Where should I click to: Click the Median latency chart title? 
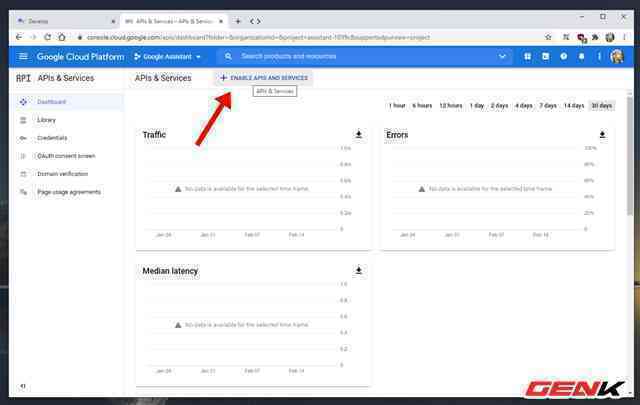pyautogui.click(x=170, y=271)
